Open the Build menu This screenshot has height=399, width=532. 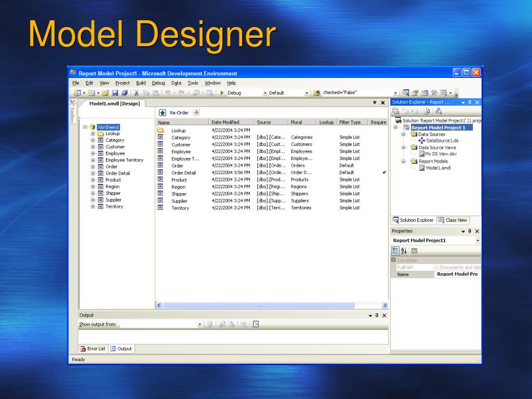141,83
